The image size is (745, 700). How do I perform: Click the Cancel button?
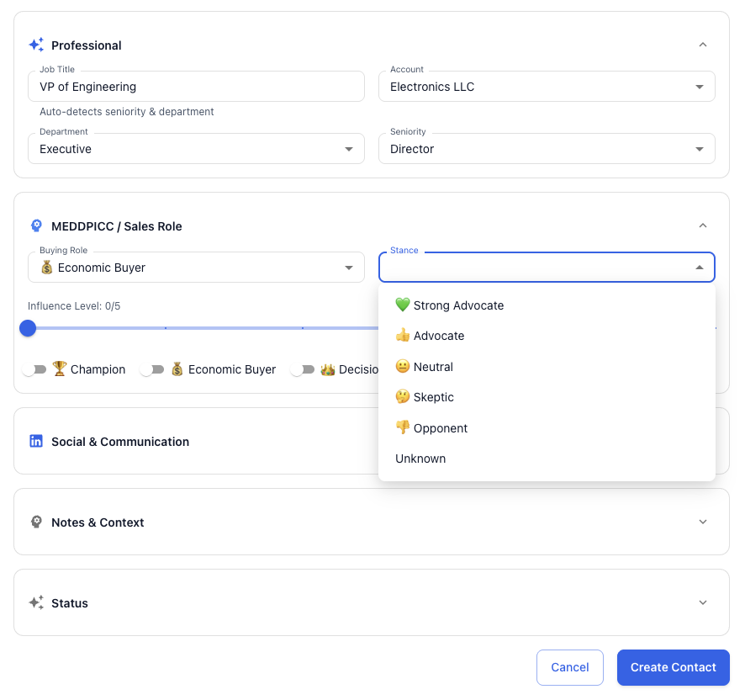569,667
